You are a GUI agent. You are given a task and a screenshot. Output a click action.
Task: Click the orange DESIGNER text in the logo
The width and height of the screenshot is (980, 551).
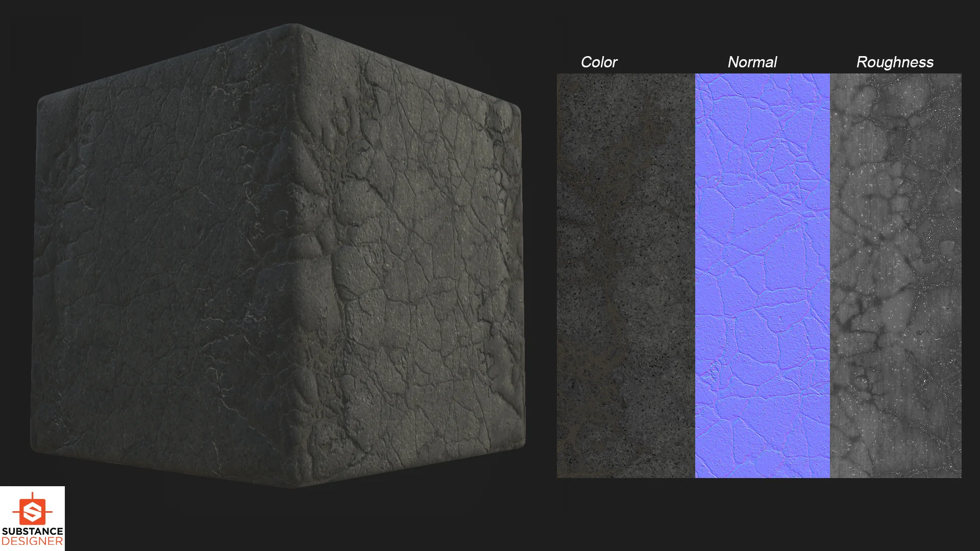pos(32,541)
